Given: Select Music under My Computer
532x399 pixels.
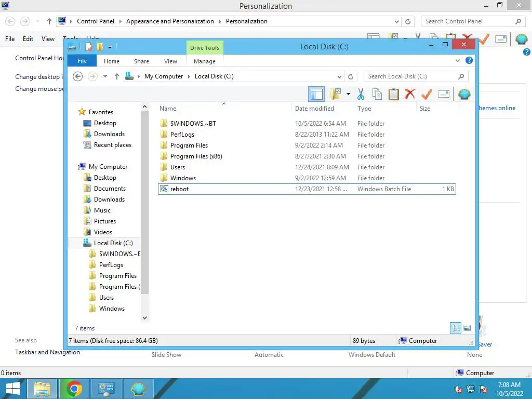Looking at the screenshot, I should 102,210.
